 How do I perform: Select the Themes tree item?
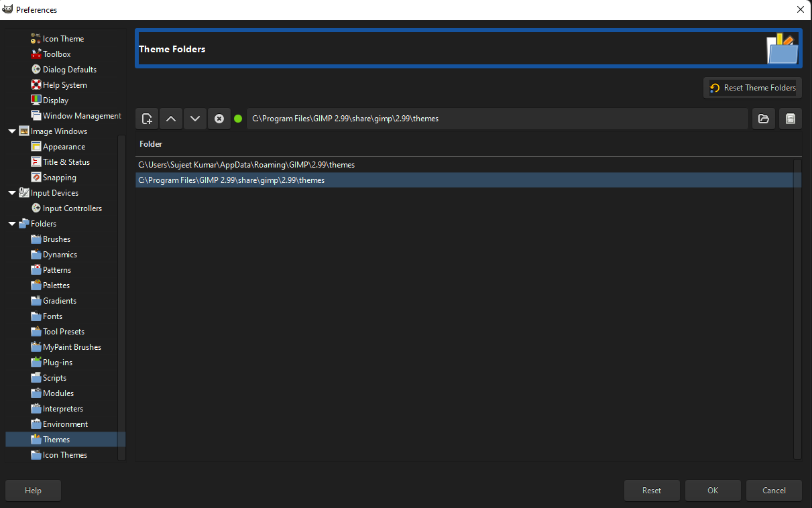(65, 440)
